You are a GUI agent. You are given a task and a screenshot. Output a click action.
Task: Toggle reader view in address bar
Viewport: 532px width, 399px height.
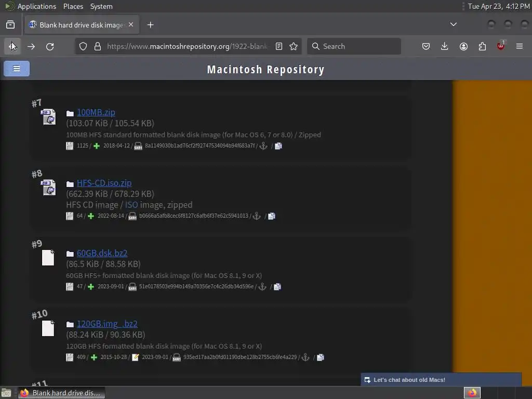pyautogui.click(x=279, y=46)
